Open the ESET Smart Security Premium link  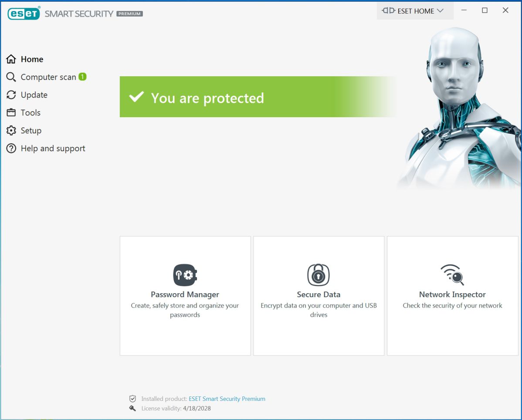tap(227, 399)
